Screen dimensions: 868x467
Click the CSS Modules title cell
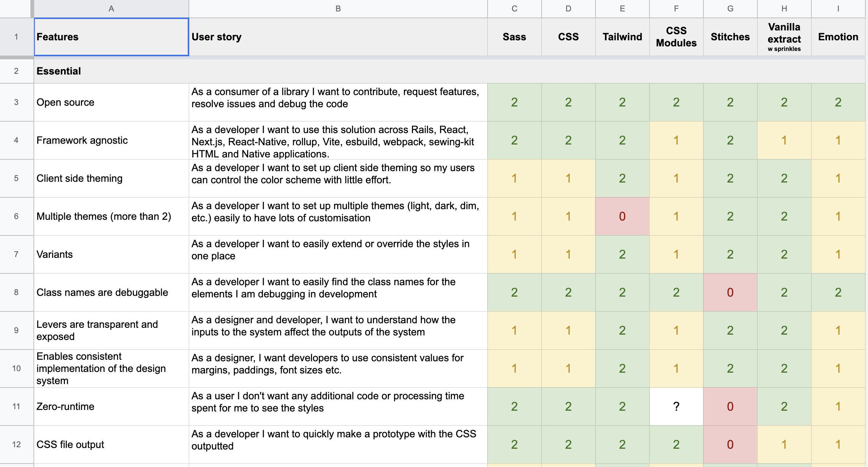676,37
